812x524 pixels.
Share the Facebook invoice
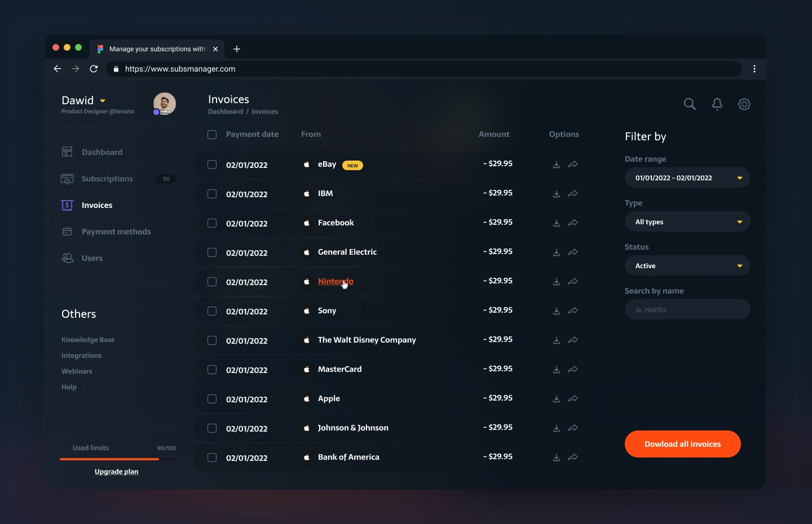tap(573, 223)
